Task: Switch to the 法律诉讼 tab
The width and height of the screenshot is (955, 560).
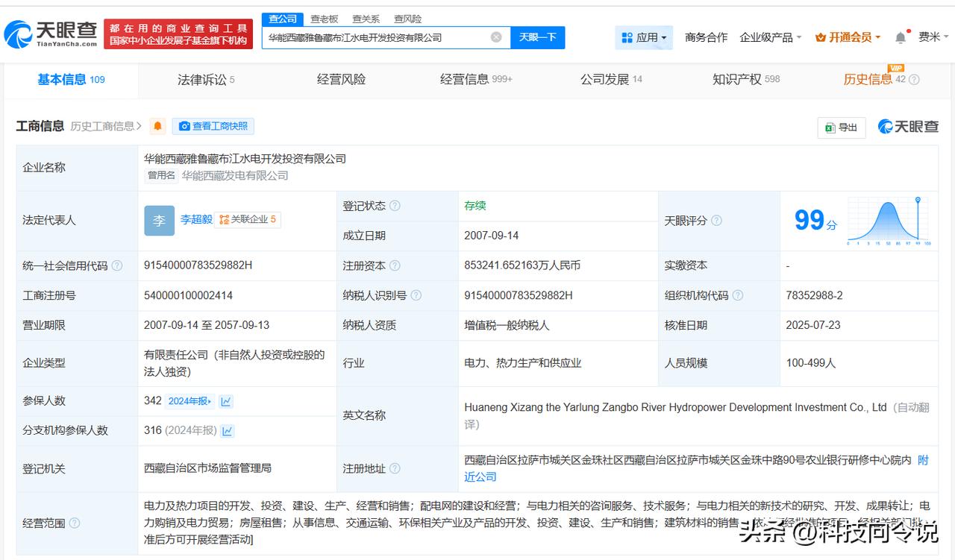Action: click(206, 79)
